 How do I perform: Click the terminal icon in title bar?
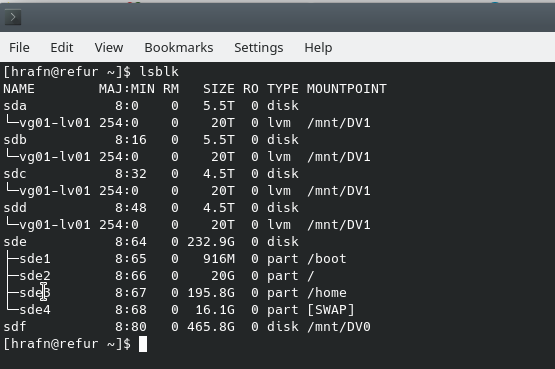(13, 17)
